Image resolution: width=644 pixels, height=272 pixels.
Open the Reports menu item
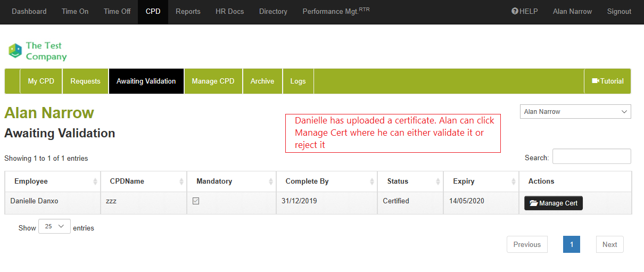click(188, 11)
